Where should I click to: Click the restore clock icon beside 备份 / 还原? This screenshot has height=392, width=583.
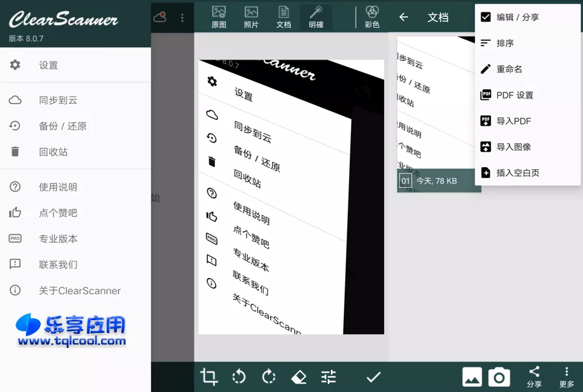(x=15, y=126)
